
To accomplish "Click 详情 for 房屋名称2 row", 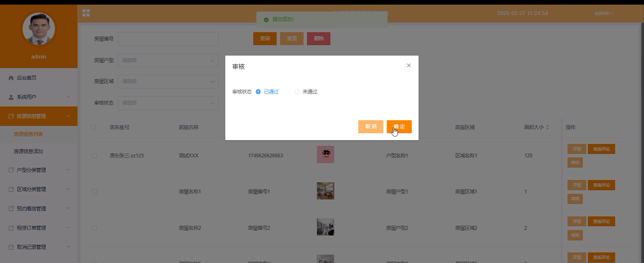I will tap(576, 221).
